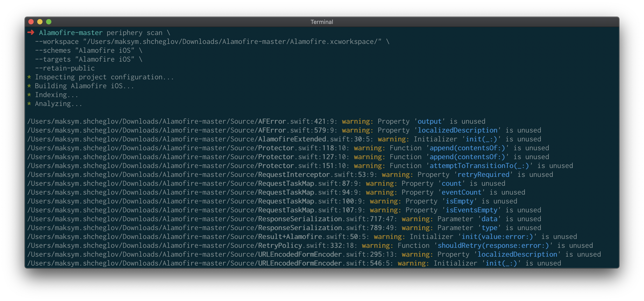
Task: Click 'init(_:)' in AlamofireExtended warning
Action: click(x=481, y=139)
